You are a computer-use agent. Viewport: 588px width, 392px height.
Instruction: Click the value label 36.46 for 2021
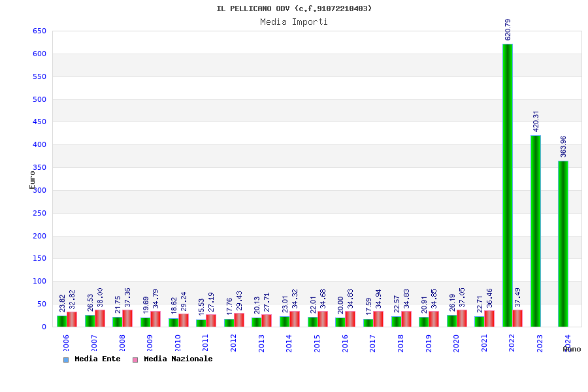click(489, 298)
